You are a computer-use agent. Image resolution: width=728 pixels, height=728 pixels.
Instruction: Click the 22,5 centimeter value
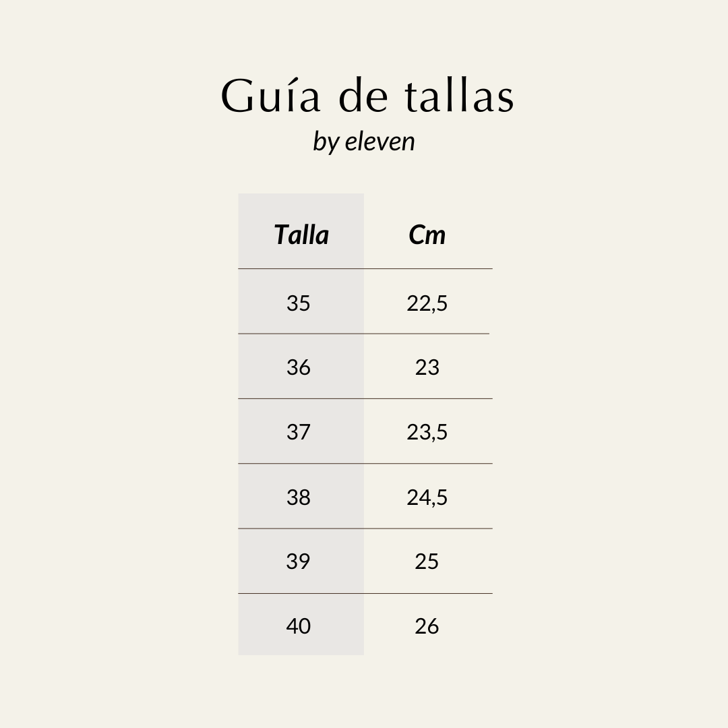click(x=427, y=303)
